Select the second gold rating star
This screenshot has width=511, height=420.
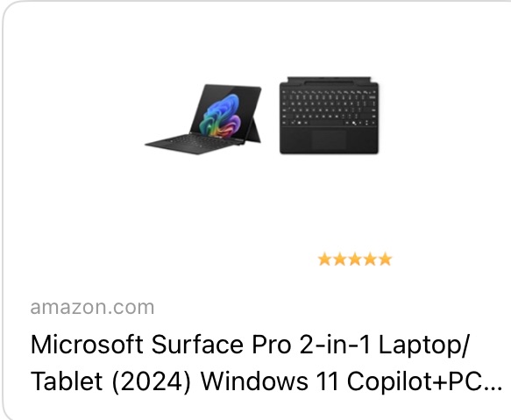339,260
